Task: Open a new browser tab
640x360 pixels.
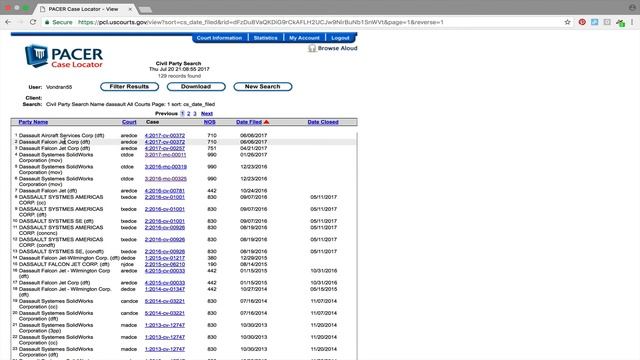Action: click(x=145, y=9)
